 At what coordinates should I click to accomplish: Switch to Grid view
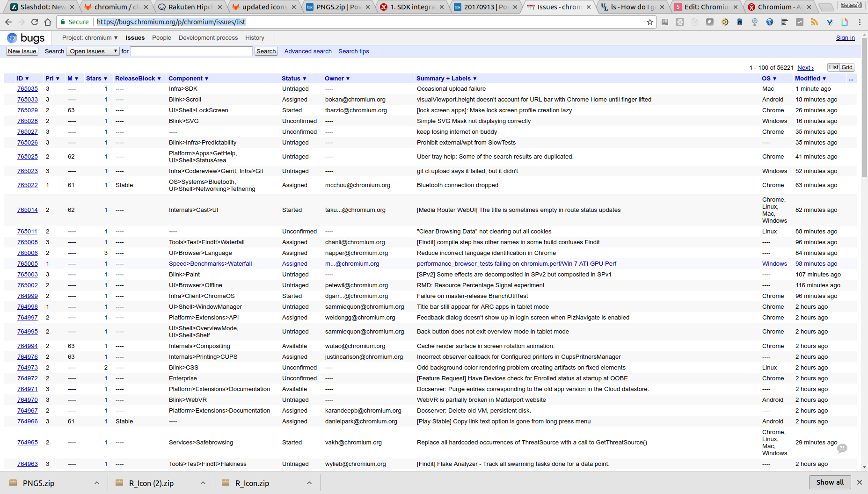point(847,67)
